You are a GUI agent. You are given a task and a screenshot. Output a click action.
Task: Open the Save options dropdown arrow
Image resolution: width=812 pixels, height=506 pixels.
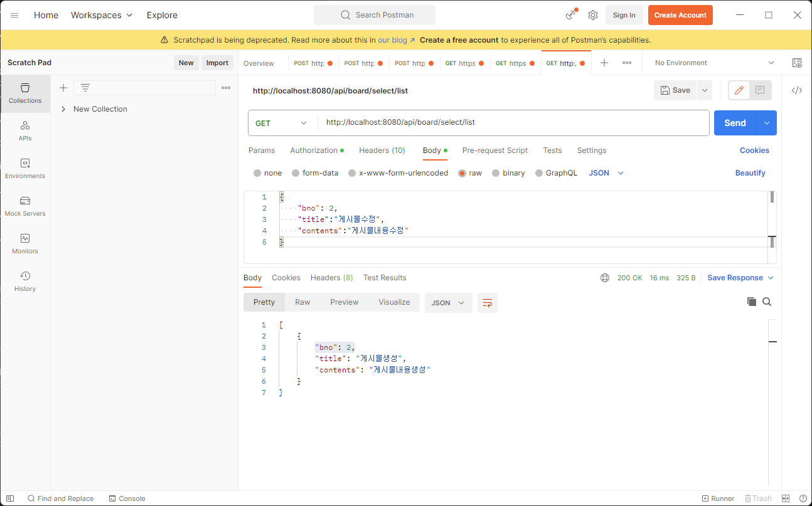(705, 90)
